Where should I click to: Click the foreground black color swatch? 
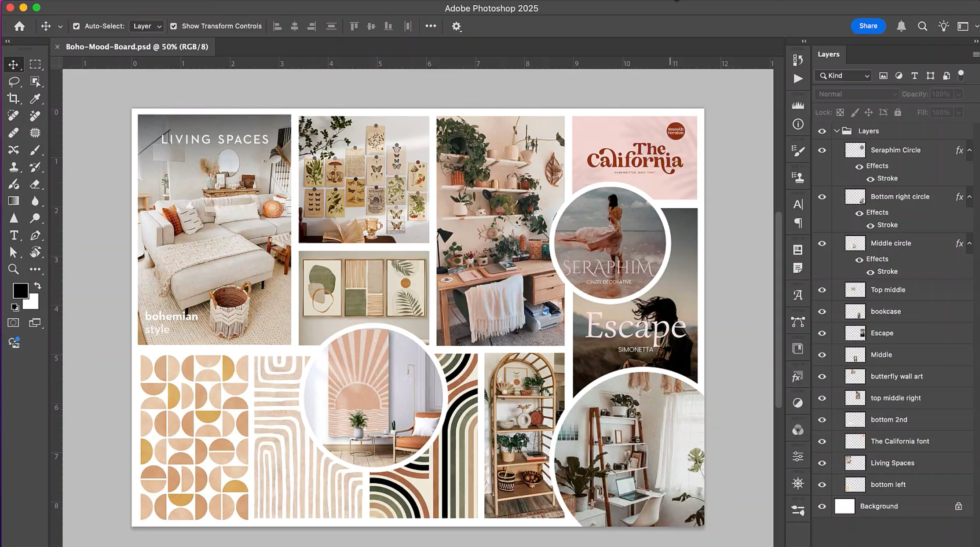click(x=20, y=290)
